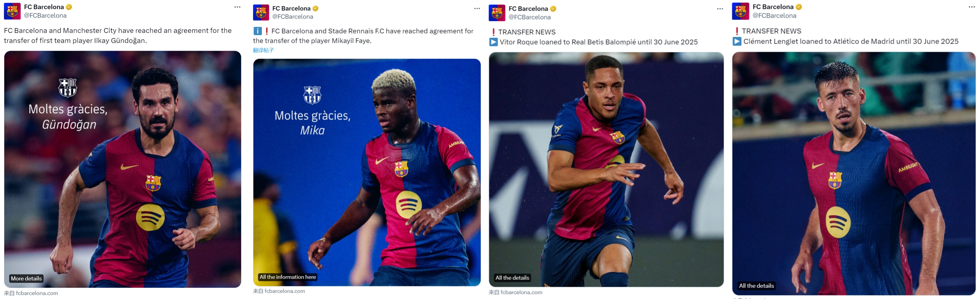Open the Moltes gràcies Gündoğan image
The height and width of the screenshot is (299, 980).
pos(123,169)
